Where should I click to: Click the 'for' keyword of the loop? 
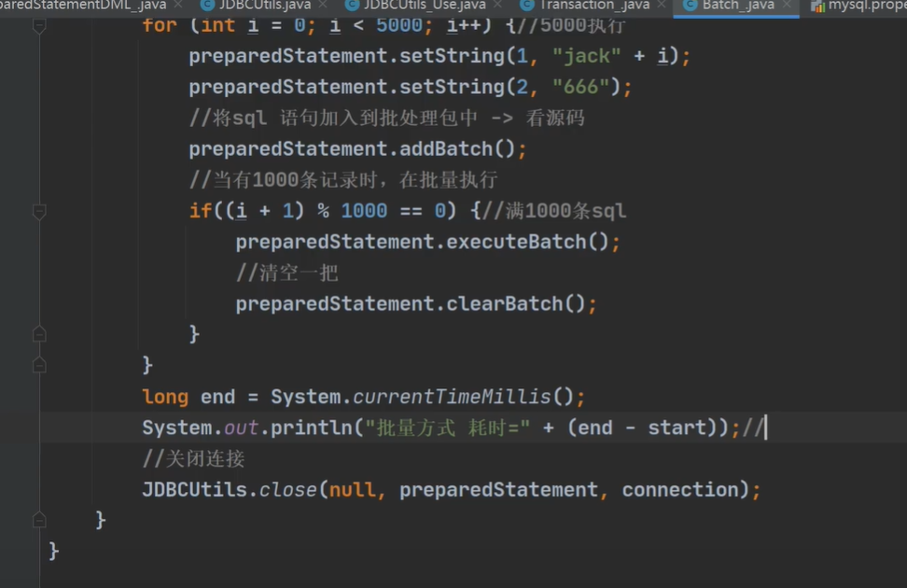tap(160, 25)
